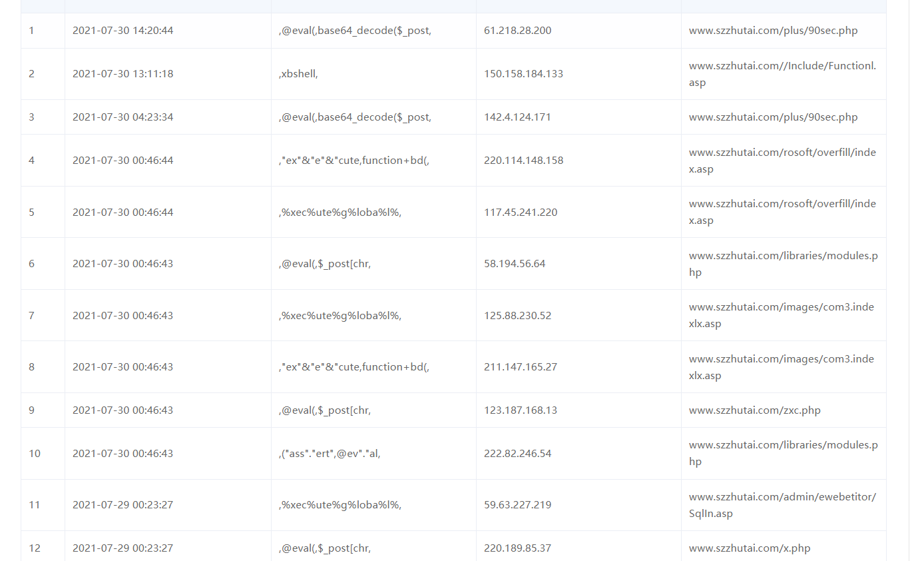The image size is (924, 561).
Task: Click on IP 220.114.148.158
Action: [x=523, y=161]
